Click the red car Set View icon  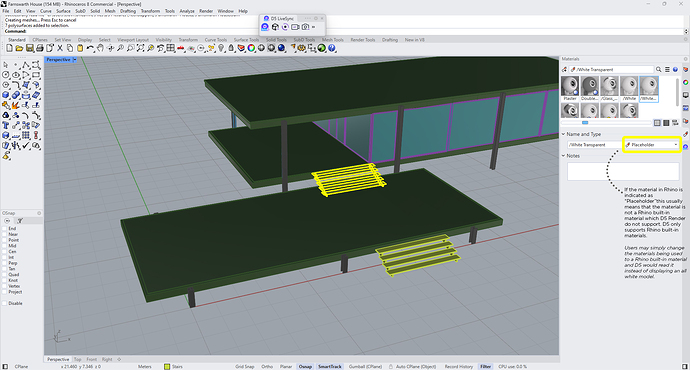[x=181, y=48]
